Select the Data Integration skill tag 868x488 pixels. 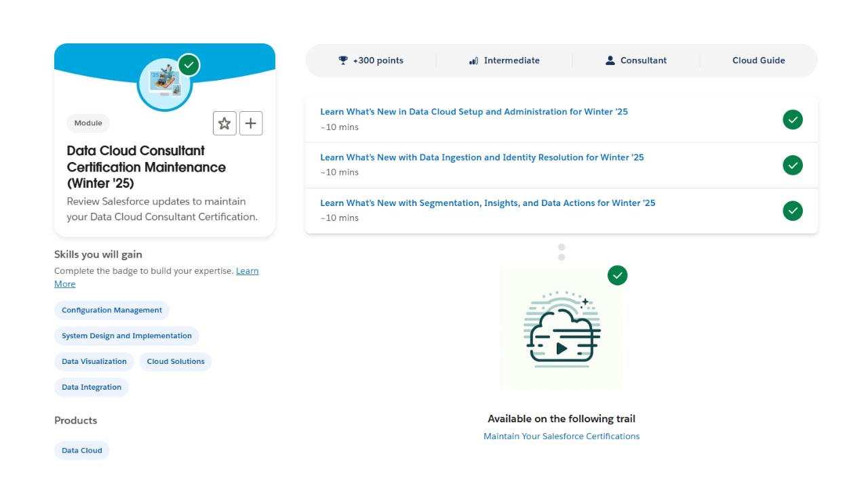click(92, 388)
